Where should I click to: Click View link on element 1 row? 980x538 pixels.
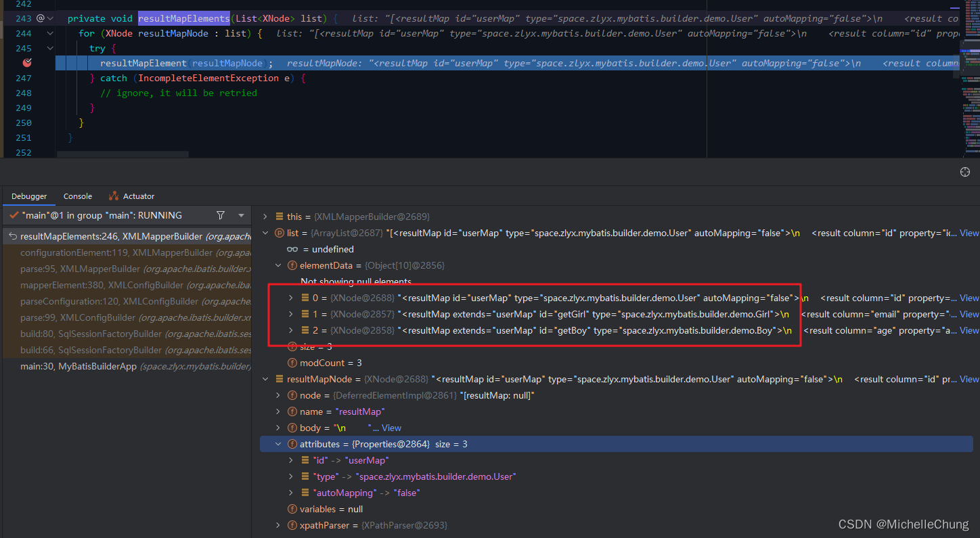(969, 314)
